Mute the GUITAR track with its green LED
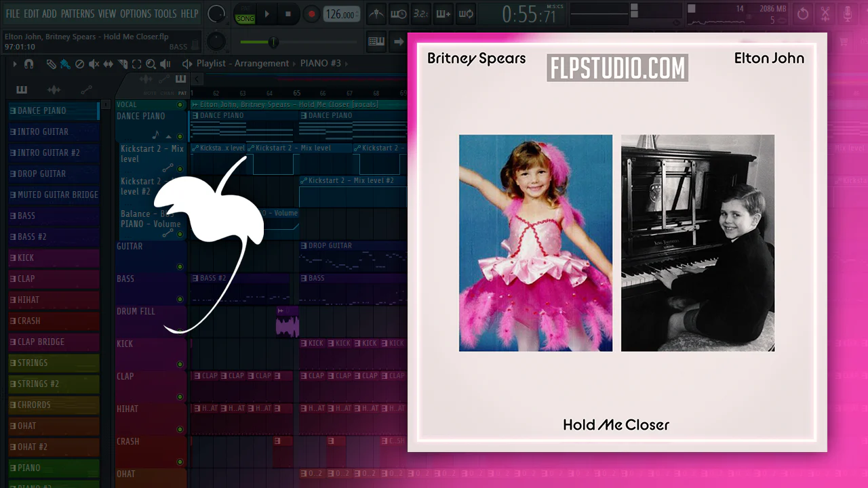The image size is (868, 488). (x=180, y=267)
